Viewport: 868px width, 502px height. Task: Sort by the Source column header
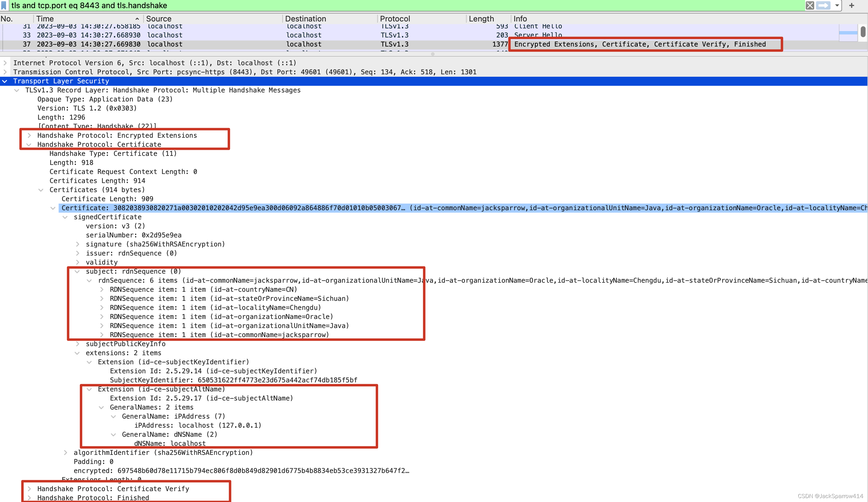[x=212, y=19]
